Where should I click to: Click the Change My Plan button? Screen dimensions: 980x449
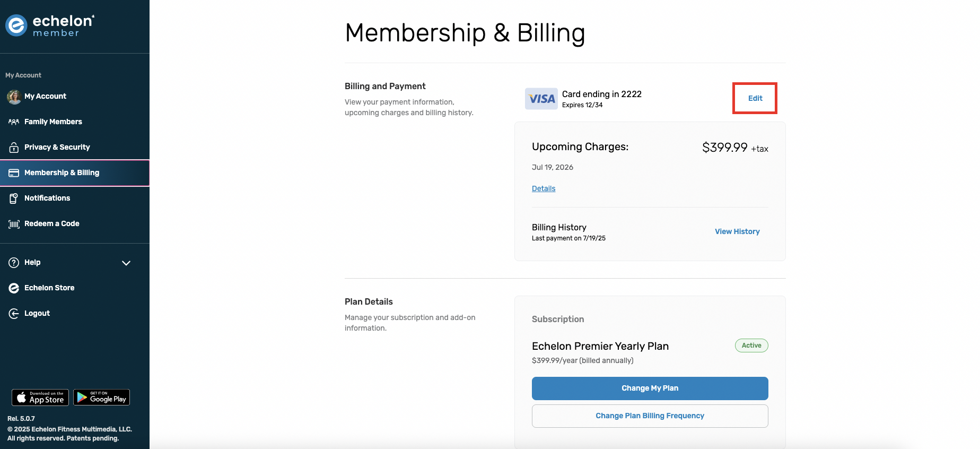(x=650, y=388)
